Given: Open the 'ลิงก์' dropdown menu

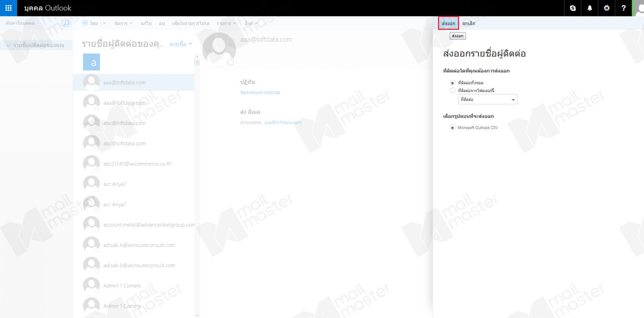Looking at the screenshot, I should click(251, 23).
